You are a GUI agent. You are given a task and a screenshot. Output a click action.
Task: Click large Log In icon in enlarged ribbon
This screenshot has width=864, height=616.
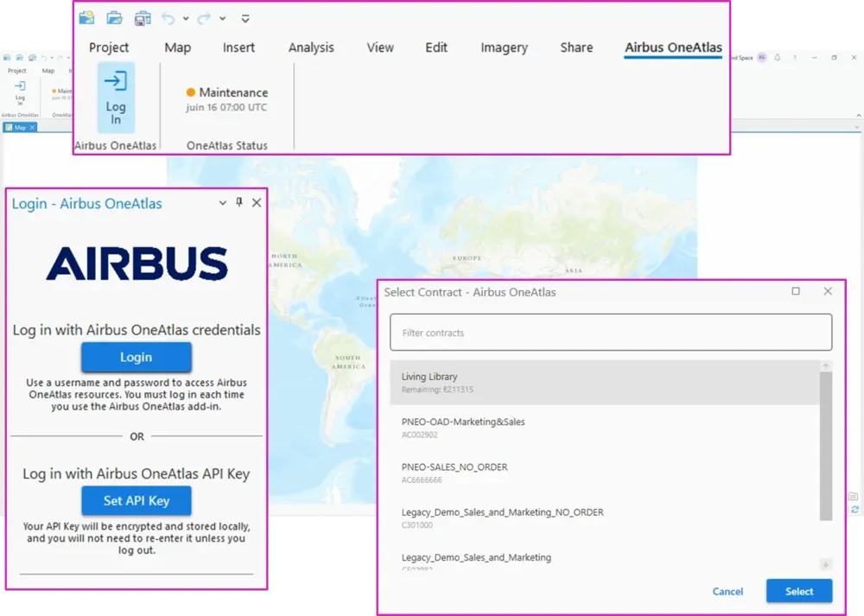coord(116,98)
